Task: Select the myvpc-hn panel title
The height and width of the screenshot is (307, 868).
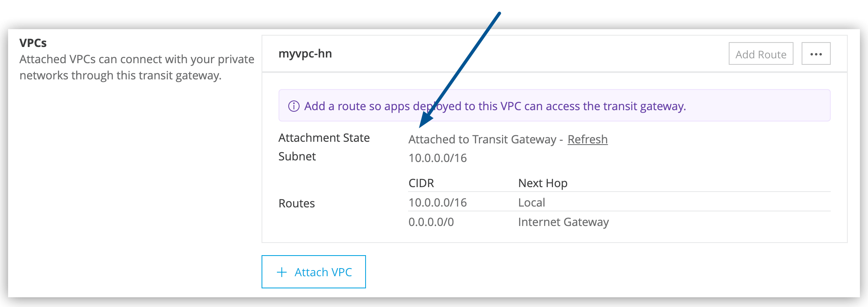Action: [306, 53]
